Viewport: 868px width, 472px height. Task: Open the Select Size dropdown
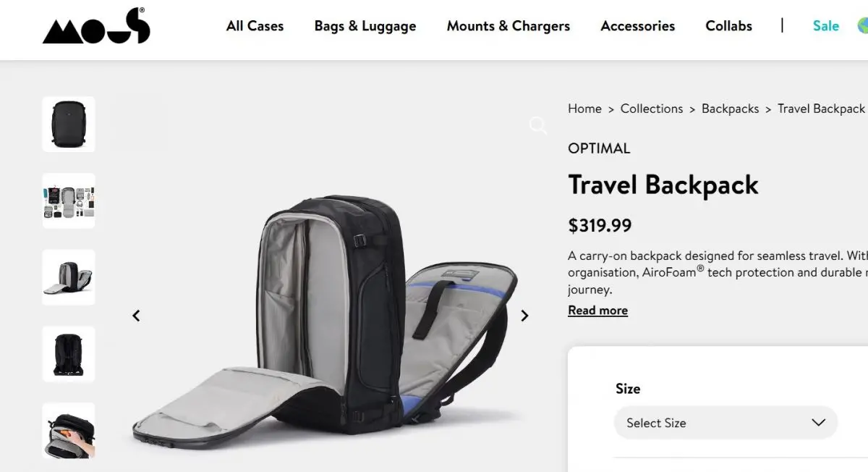point(726,423)
